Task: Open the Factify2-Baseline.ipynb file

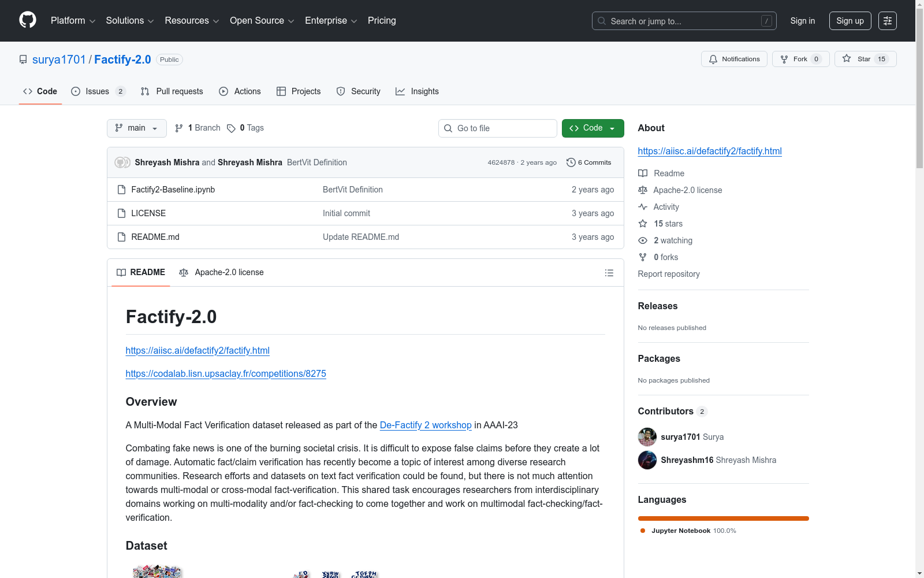Action: tap(173, 190)
